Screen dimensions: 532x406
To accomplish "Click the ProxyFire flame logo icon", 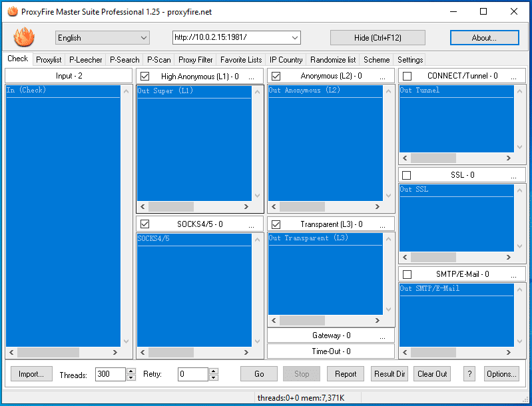I will pyautogui.click(x=25, y=37).
